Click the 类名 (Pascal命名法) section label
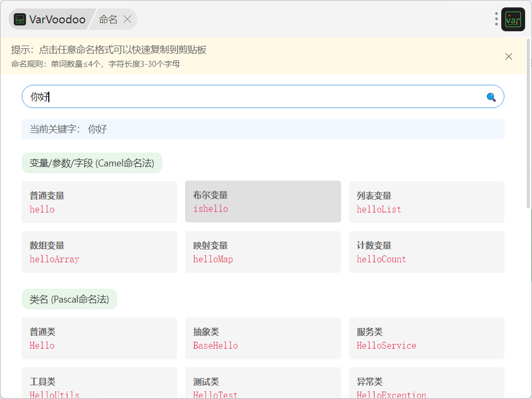This screenshot has width=532, height=399. tap(69, 299)
